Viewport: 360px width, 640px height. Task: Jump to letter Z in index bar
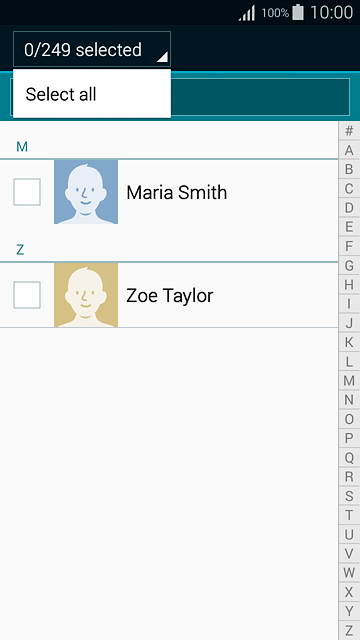(349, 630)
